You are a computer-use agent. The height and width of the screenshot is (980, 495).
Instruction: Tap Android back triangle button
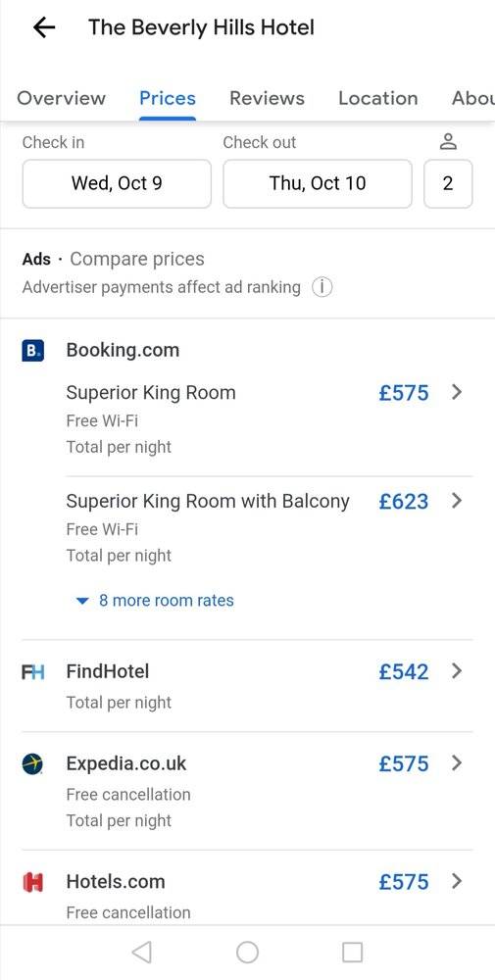[x=142, y=953]
